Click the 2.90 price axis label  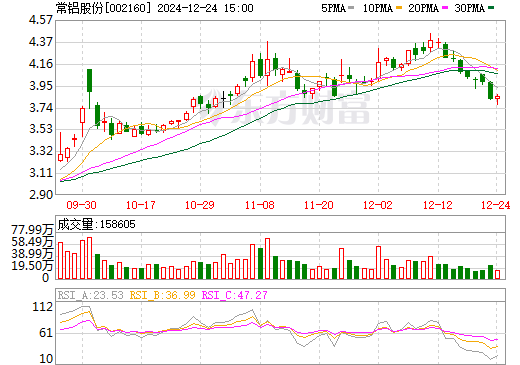[41, 195]
